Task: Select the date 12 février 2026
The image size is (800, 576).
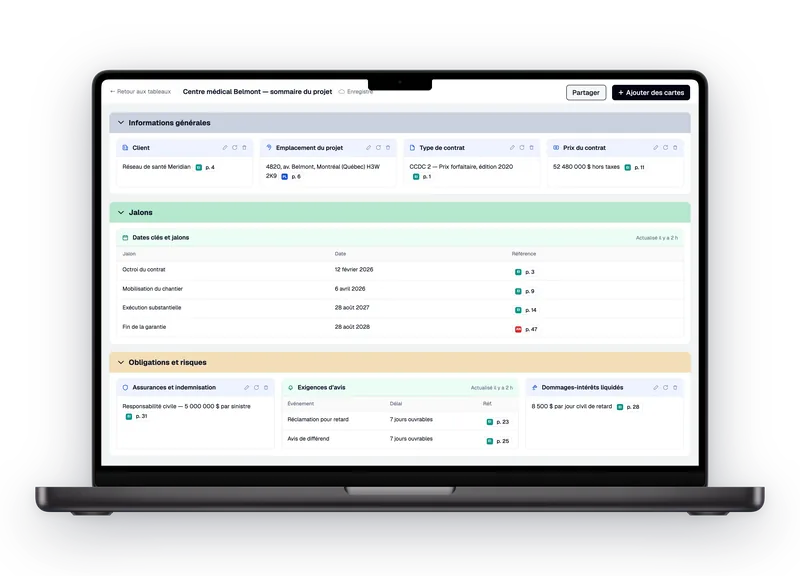Action: (x=354, y=269)
